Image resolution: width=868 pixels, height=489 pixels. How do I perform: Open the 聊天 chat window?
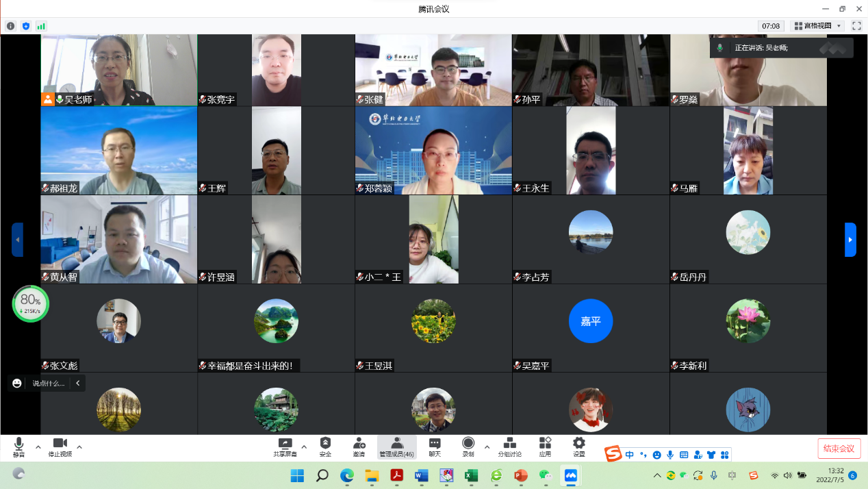(435, 447)
